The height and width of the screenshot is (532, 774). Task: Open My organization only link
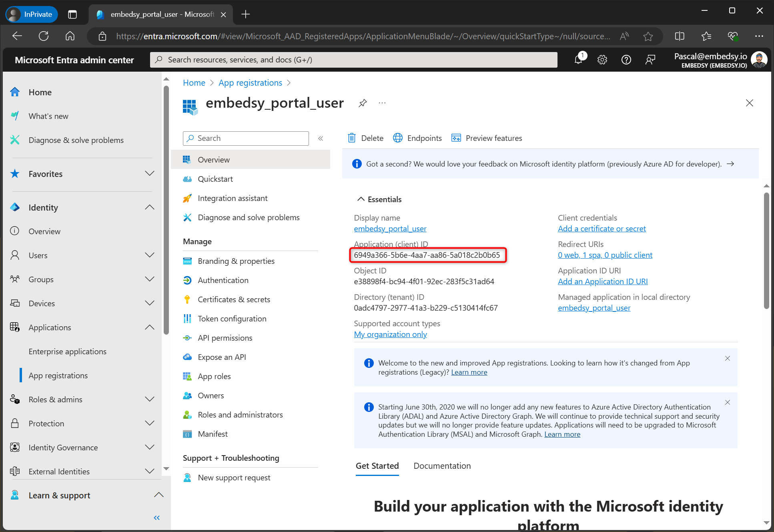point(390,334)
